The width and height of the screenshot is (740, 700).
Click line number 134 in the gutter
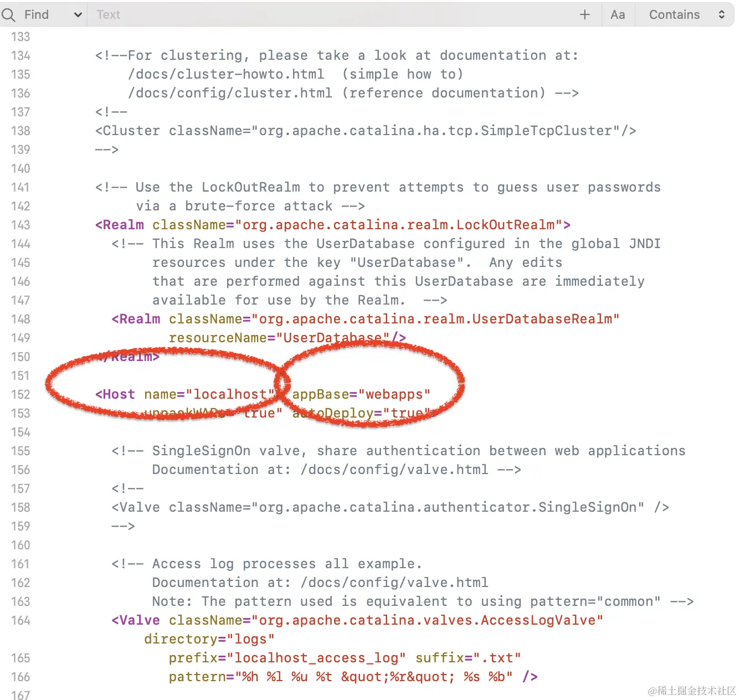click(20, 55)
